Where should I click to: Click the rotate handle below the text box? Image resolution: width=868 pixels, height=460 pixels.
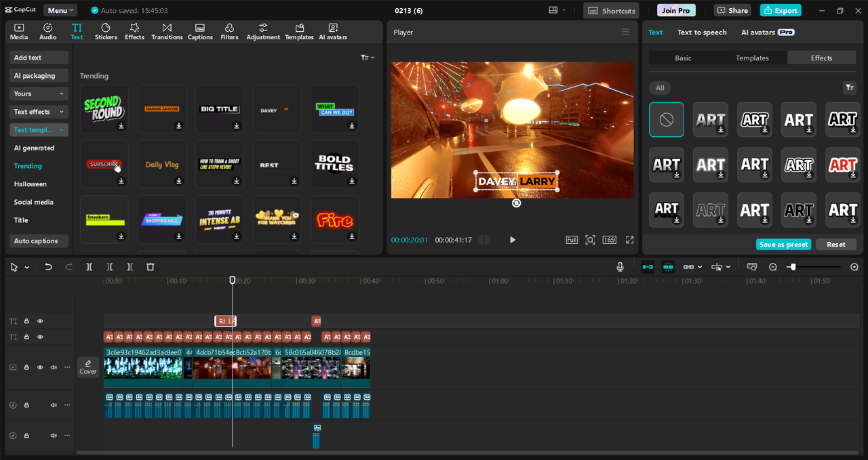[516, 203]
